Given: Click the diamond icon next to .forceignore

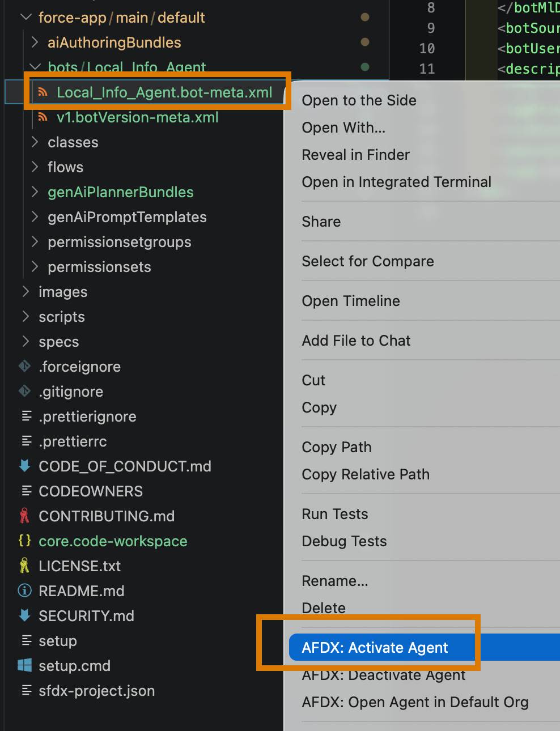Looking at the screenshot, I should [24, 366].
